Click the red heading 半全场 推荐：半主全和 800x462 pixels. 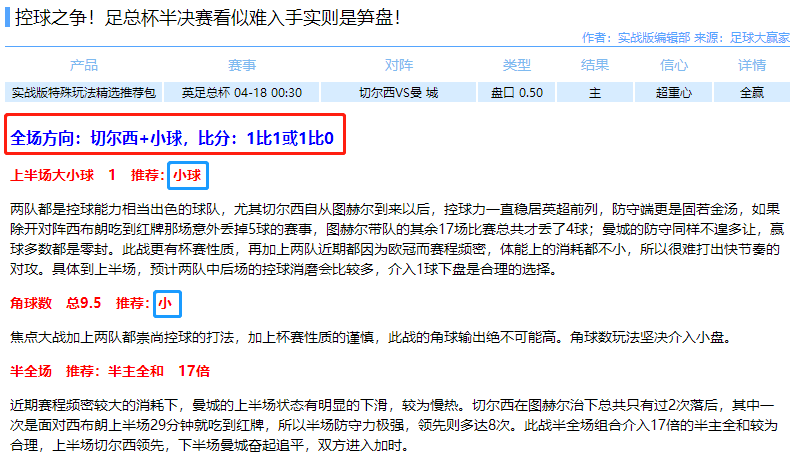(x=110, y=371)
